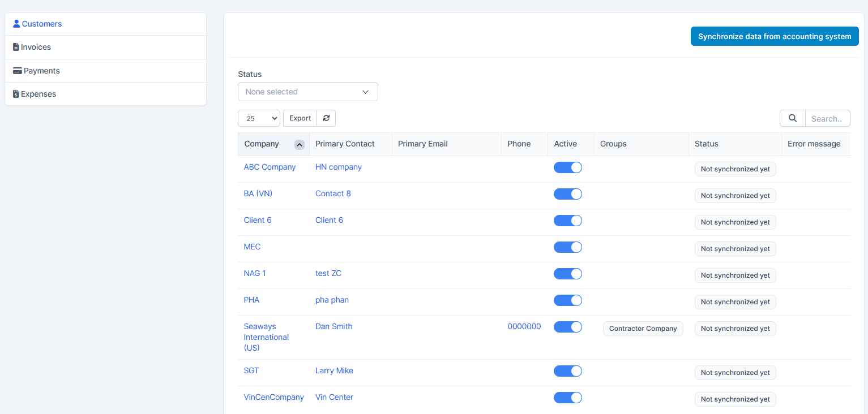Toggle Active switch for MEC

[567, 247]
